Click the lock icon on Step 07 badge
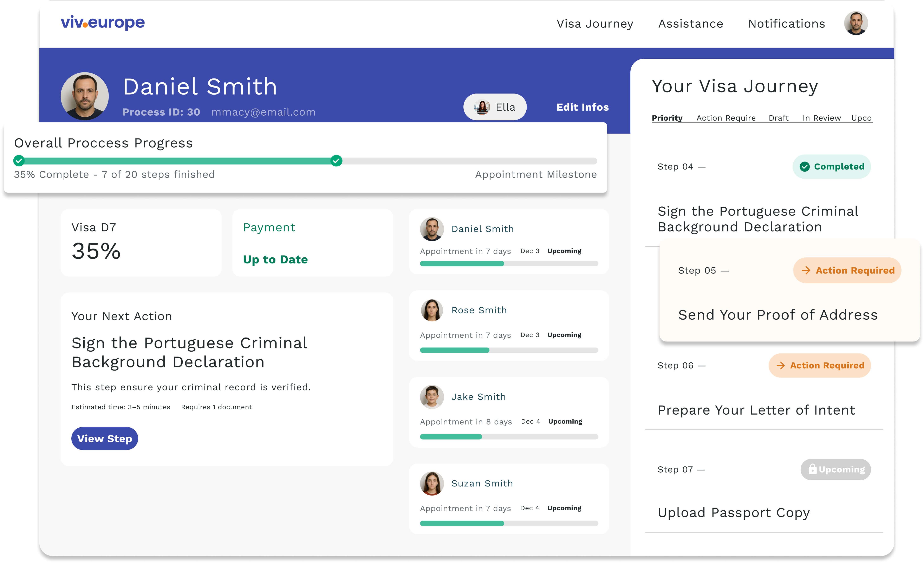Viewport: 924px width, 563px height. (812, 469)
